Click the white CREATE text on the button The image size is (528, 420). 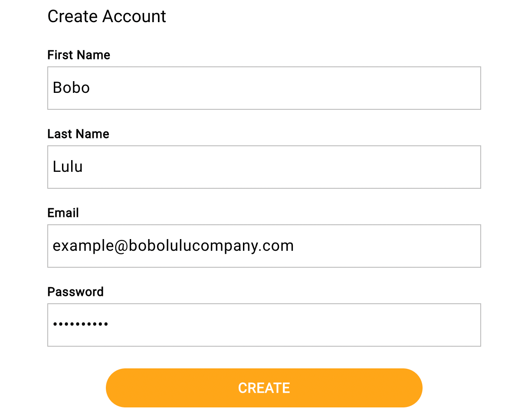[264, 388]
